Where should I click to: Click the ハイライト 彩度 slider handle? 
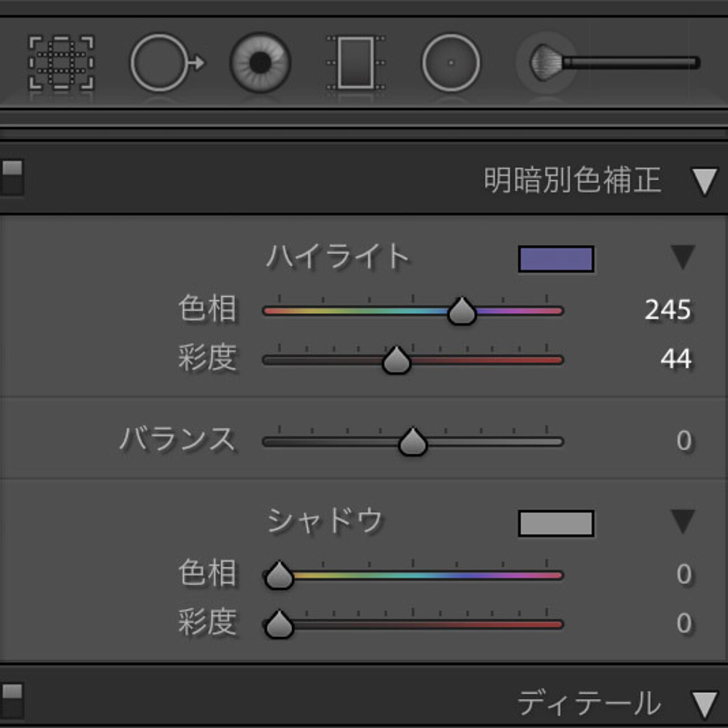396,361
